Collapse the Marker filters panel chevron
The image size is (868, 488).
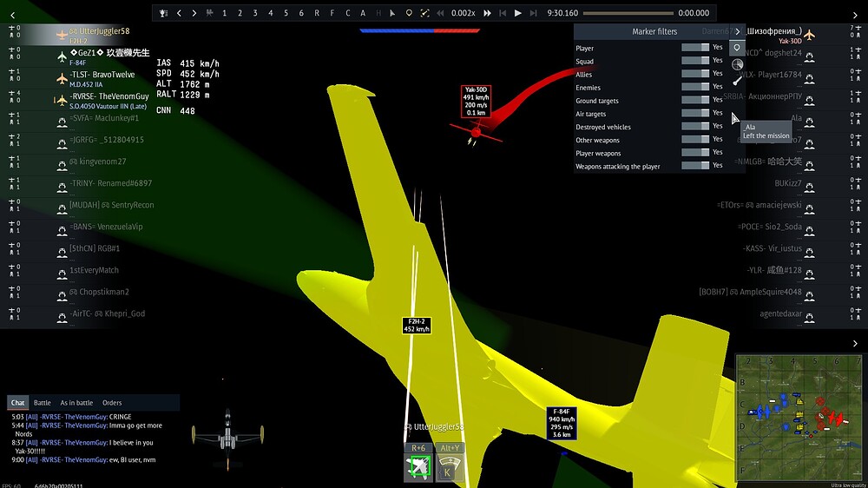(x=737, y=31)
